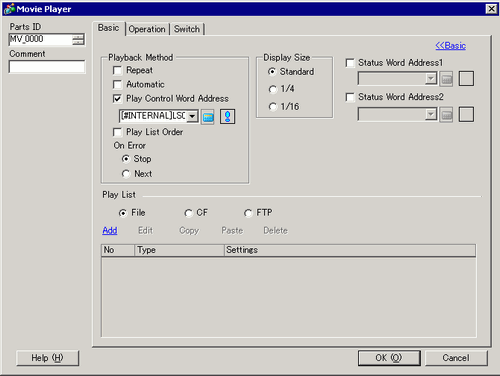Image resolution: width=500 pixels, height=376 pixels.
Task: Switch to the Operation tab
Action: (x=147, y=29)
